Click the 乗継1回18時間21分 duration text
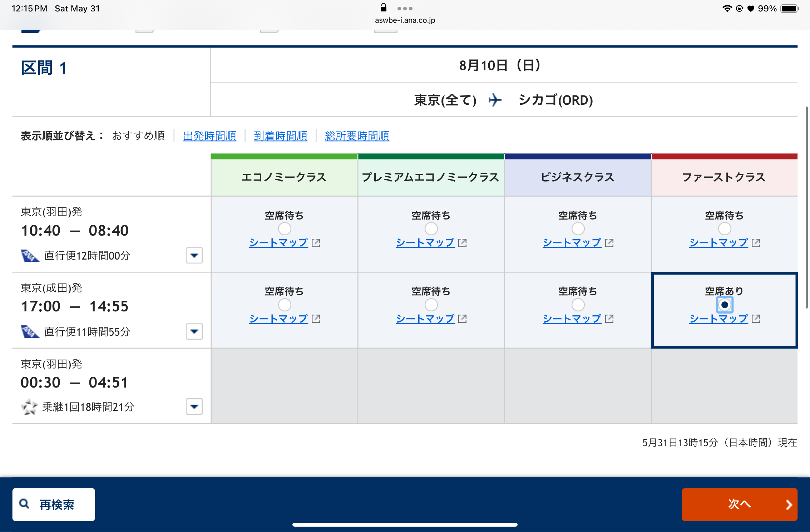The width and height of the screenshot is (810, 532). click(x=88, y=407)
